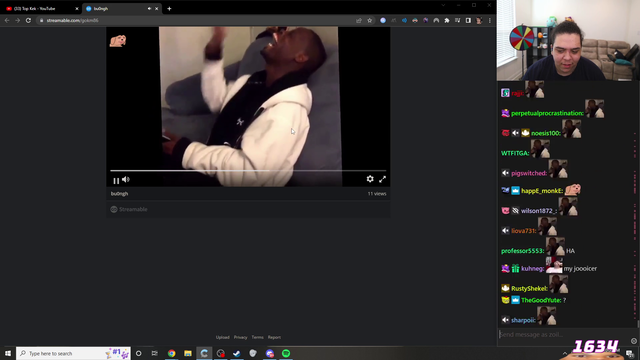Open the Extensions puzzle-piece menu
This screenshot has height=360, width=640.
pyautogui.click(x=447, y=20)
